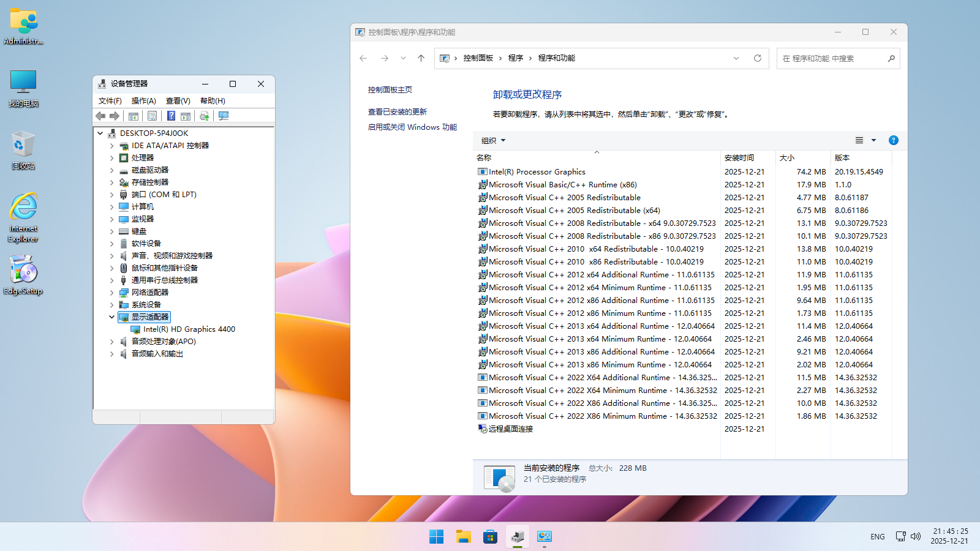This screenshot has width=980, height=551.
Task: Click the Forward arrow in Device Manager toolbar
Action: [x=115, y=116]
